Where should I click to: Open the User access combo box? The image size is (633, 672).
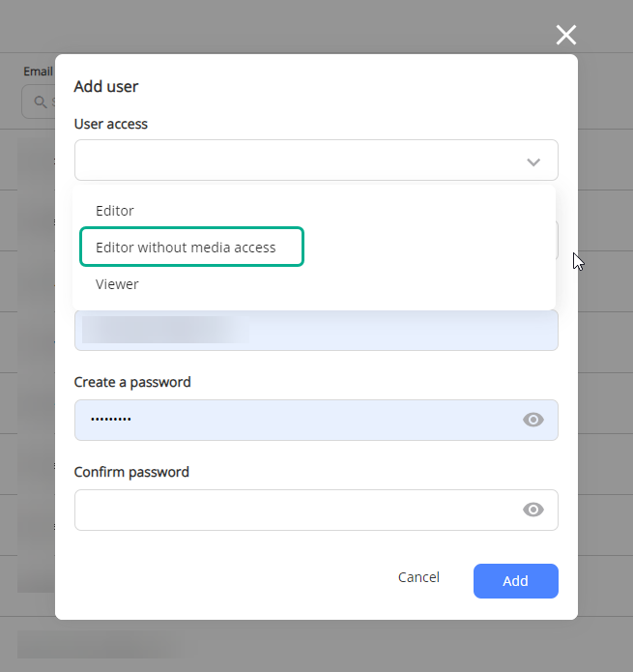coord(316,160)
